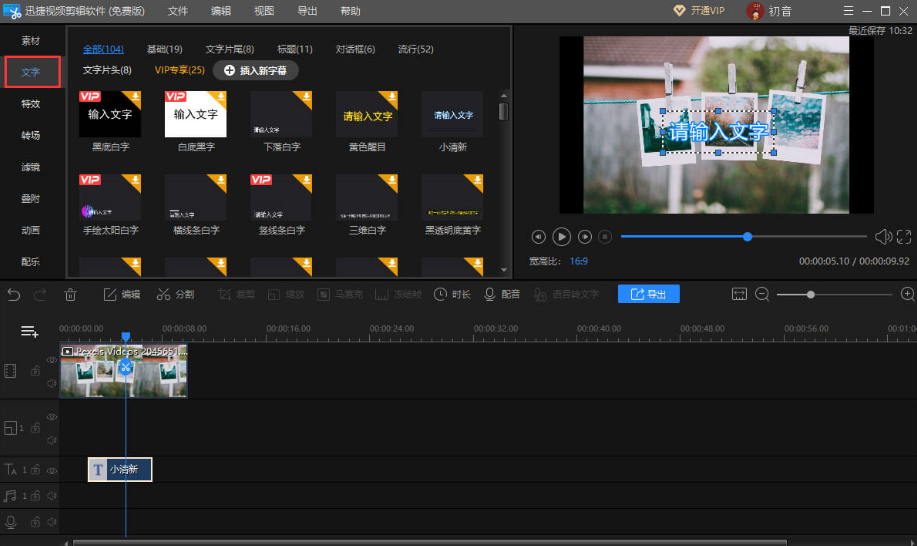The height and width of the screenshot is (546, 917).
Task: Mute the preview volume speaker
Action: (883, 237)
